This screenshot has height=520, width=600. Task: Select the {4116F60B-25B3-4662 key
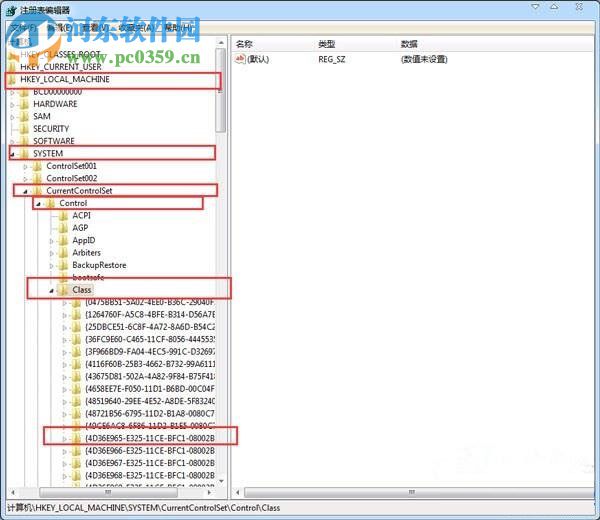(150, 364)
